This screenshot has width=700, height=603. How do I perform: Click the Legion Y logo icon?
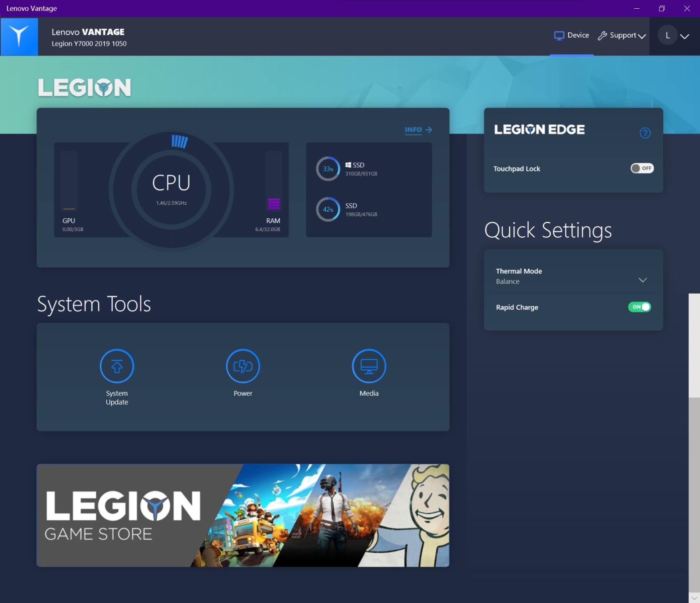[x=19, y=36]
